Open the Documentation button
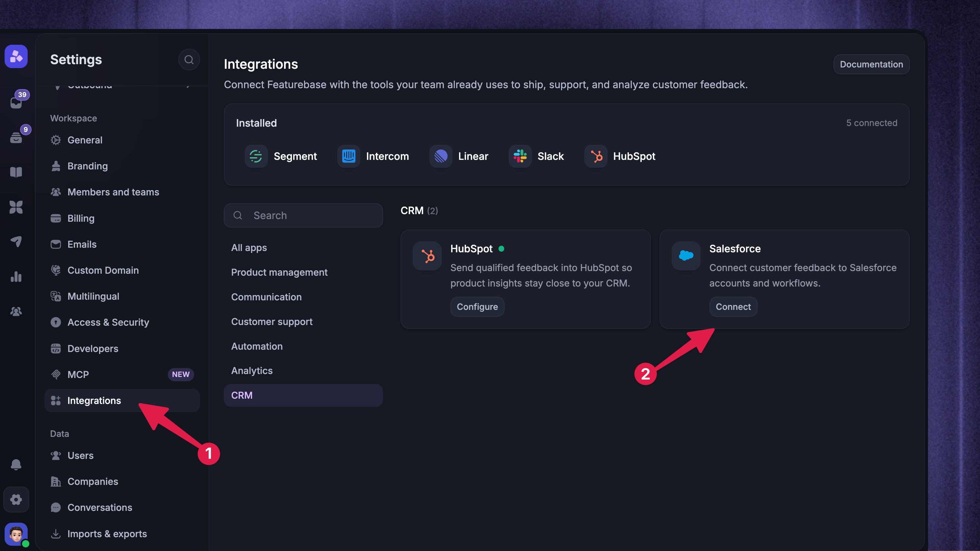This screenshot has height=551, width=980. (871, 64)
